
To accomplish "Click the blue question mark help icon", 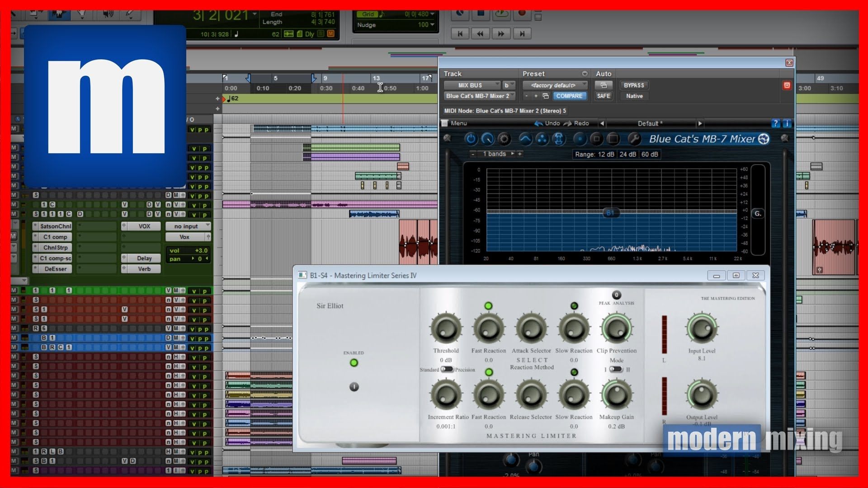I will pyautogui.click(x=775, y=123).
